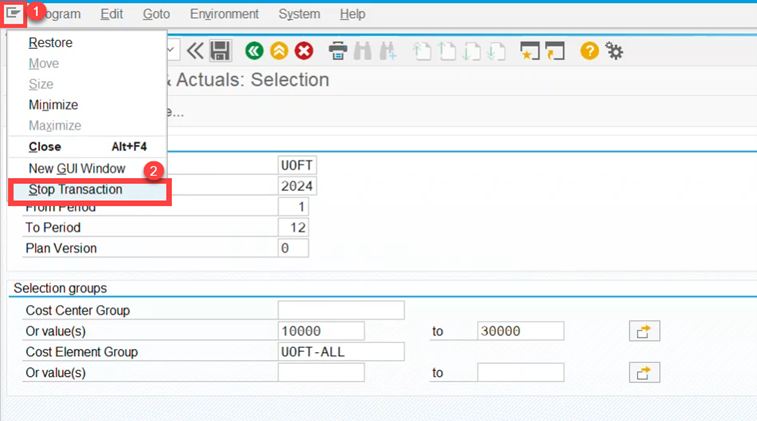Select Stop Transaction entry
The height and width of the screenshot is (421, 757).
click(x=89, y=190)
